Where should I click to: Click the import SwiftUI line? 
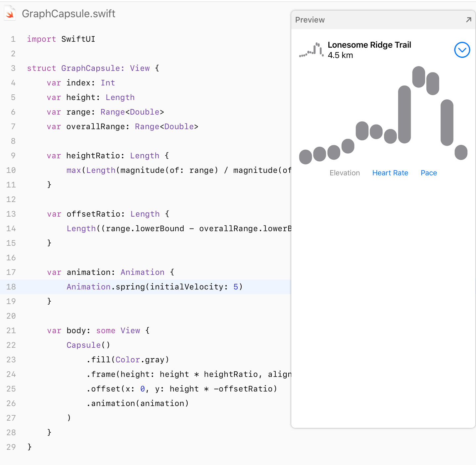(61, 39)
